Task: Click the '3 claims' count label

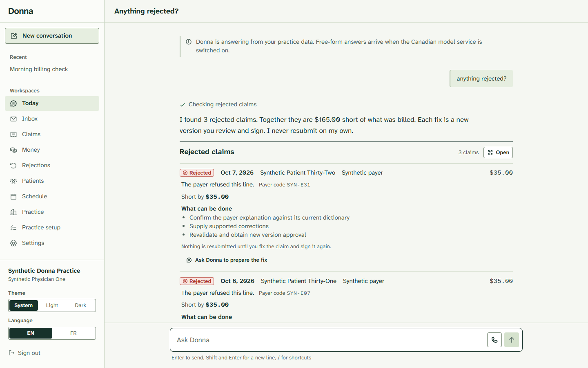Action: [x=468, y=153]
